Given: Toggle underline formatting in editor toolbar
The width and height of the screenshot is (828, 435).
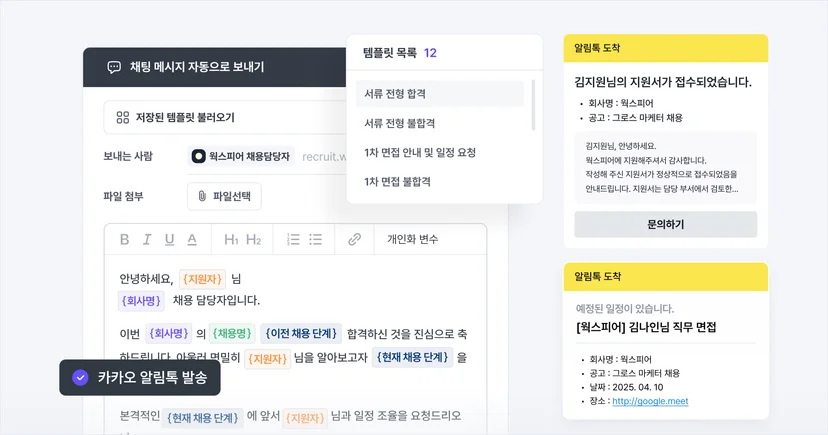Looking at the screenshot, I should [169, 240].
